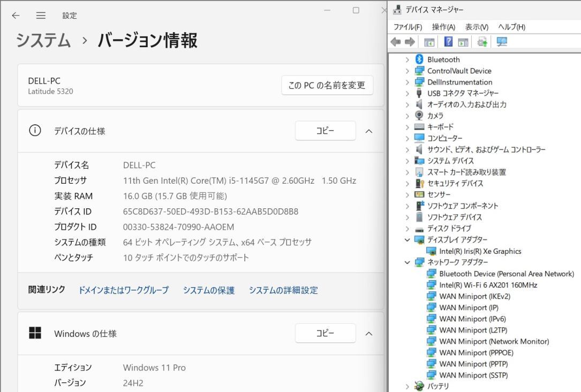Click the info icon beside デバイスの仕様
Screen dimensions: 581x392
pyautogui.click(x=35, y=131)
